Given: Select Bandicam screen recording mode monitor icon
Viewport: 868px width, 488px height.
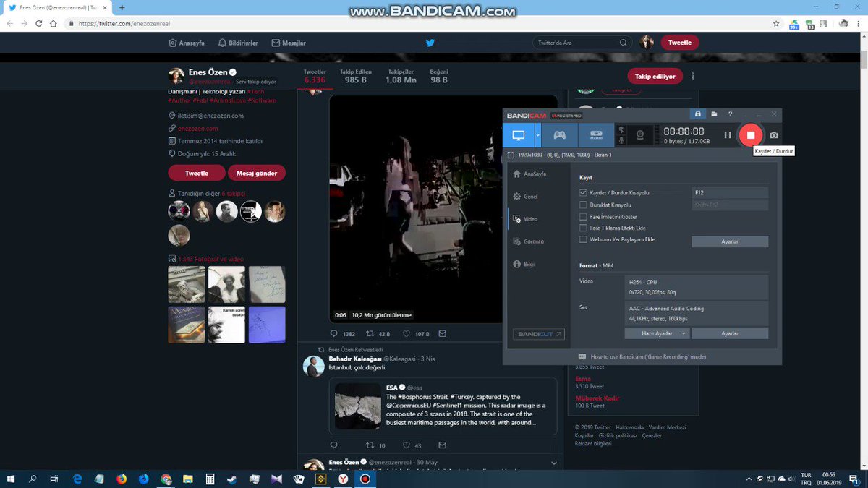Looking at the screenshot, I should click(x=518, y=135).
